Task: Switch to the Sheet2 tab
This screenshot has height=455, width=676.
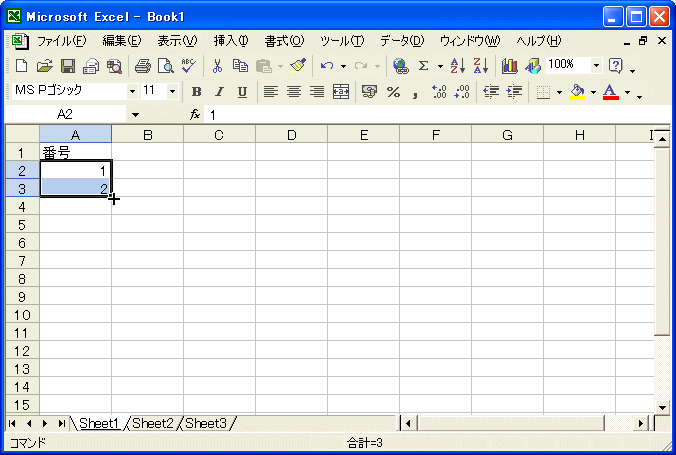Action: [x=152, y=424]
